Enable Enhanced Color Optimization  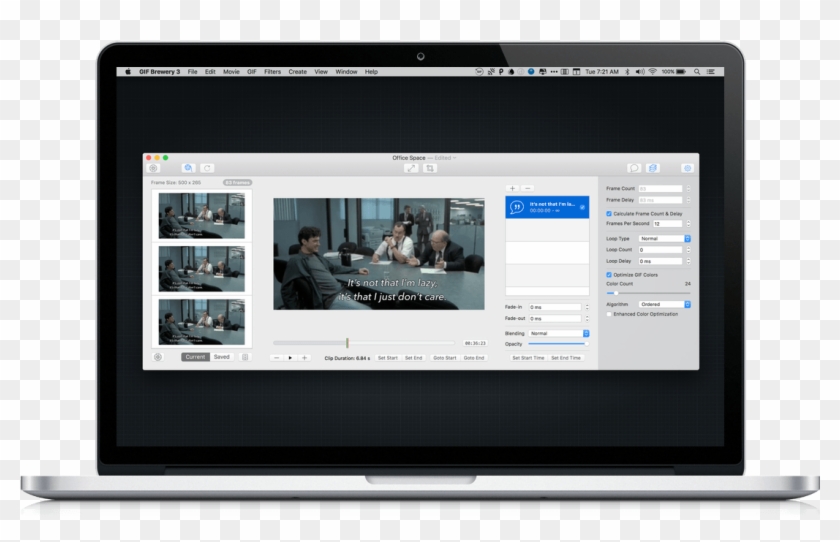pos(609,314)
